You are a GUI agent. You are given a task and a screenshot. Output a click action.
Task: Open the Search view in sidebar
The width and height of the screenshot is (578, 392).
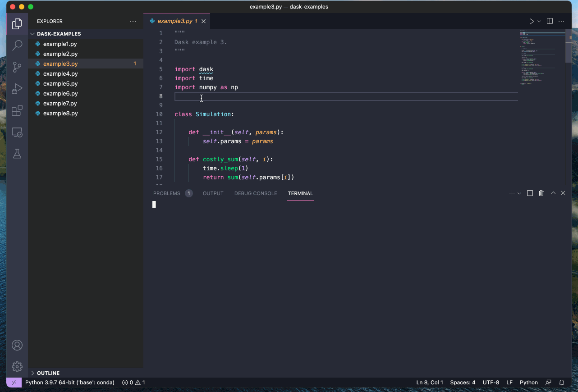pyautogui.click(x=17, y=45)
